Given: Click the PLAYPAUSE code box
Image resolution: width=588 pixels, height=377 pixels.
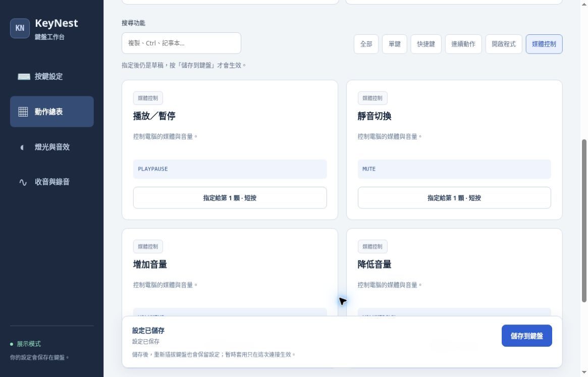Looking at the screenshot, I should [x=230, y=169].
